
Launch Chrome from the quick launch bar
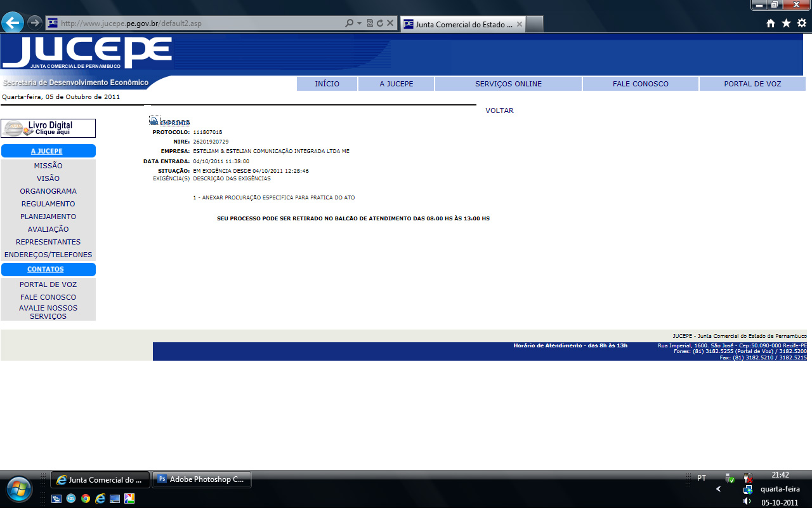(86, 498)
